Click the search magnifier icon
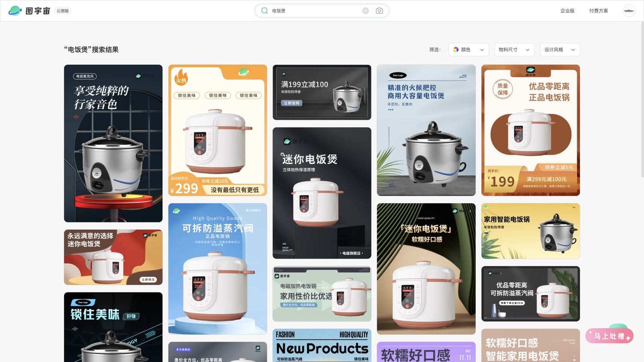This screenshot has width=644, height=362. click(264, 11)
